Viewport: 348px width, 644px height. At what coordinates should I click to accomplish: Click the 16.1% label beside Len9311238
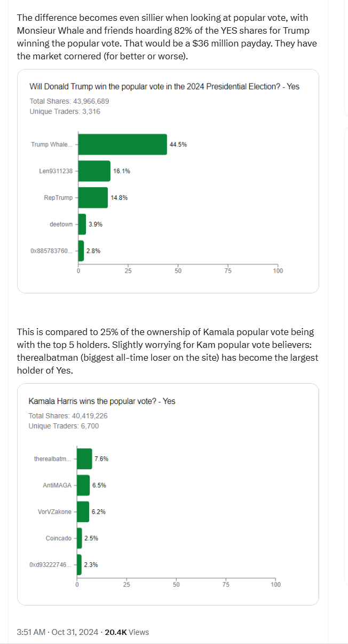(122, 171)
